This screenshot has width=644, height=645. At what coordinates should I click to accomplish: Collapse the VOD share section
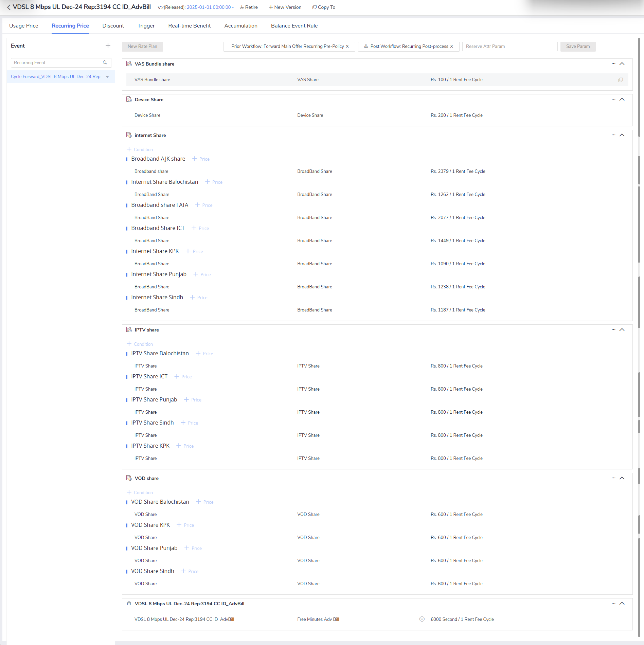pos(622,478)
